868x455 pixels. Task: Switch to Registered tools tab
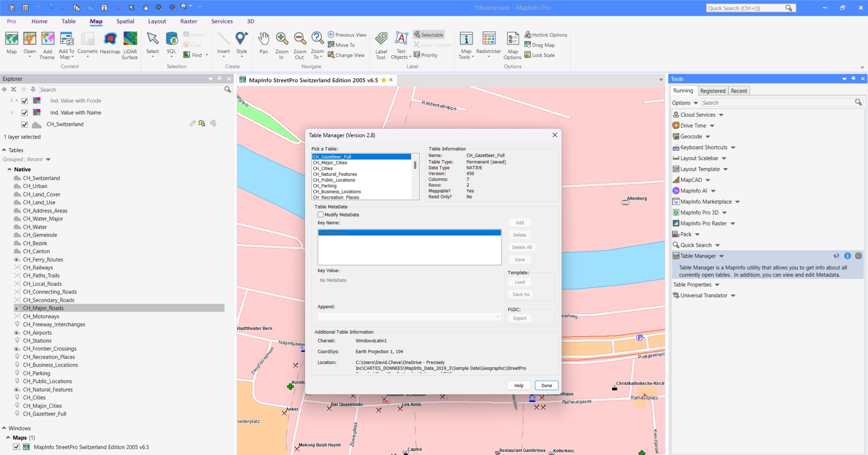pos(713,91)
